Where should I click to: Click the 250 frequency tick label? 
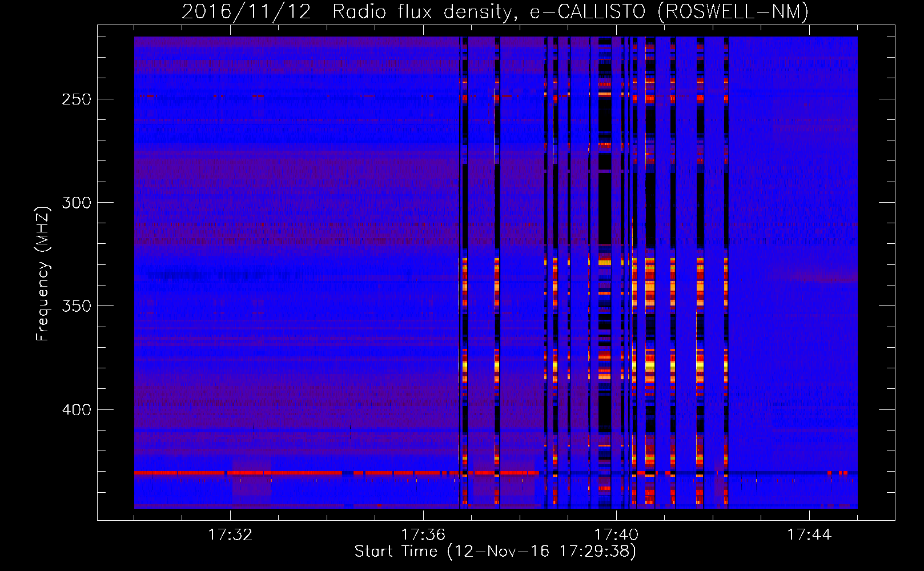tap(77, 99)
